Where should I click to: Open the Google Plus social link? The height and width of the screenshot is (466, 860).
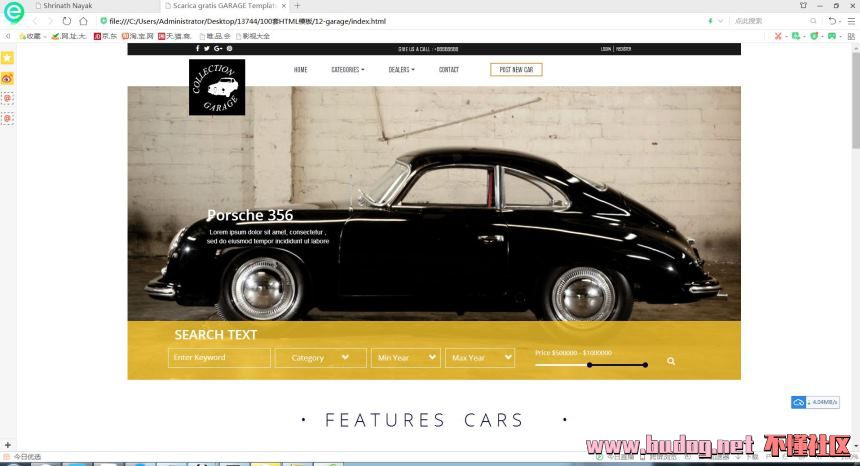click(218, 48)
